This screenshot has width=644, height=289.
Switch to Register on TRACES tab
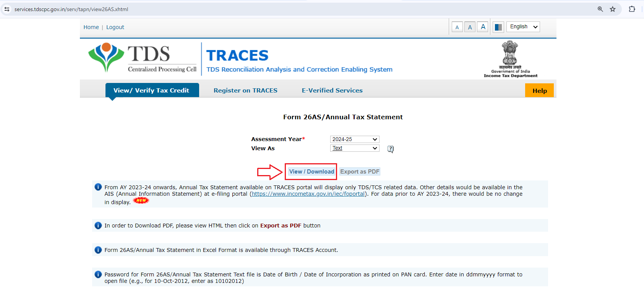245,90
